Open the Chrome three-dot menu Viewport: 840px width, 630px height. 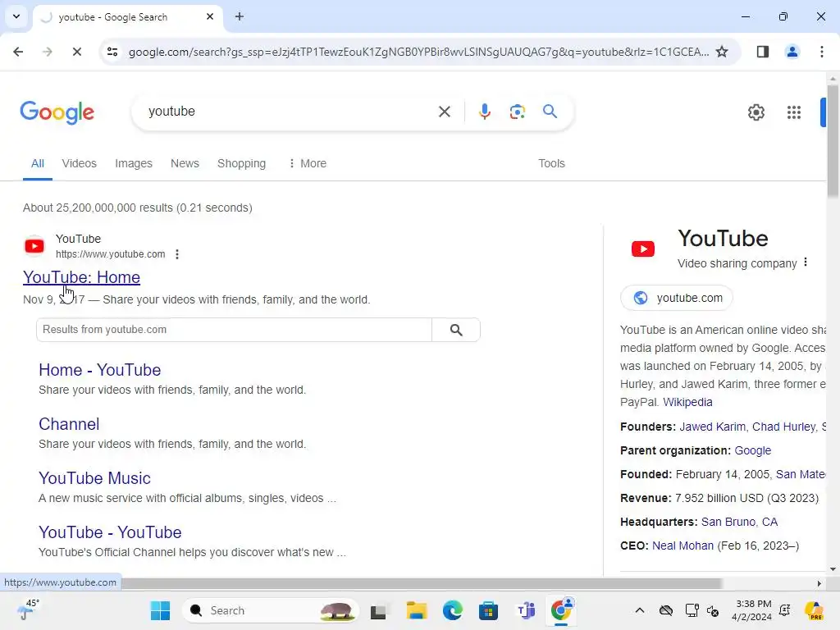click(822, 52)
